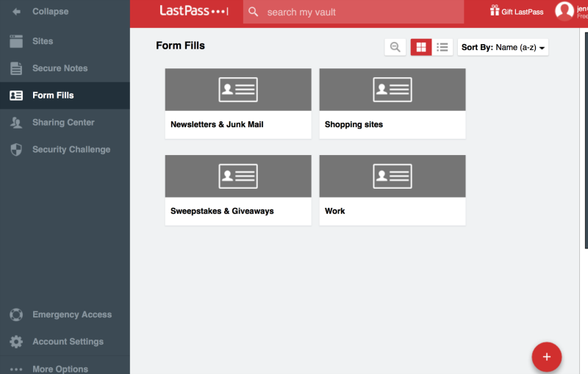This screenshot has height=374, width=588.
Task: Open the Newsletters & Junk Mail form fill
Action: coord(238,103)
